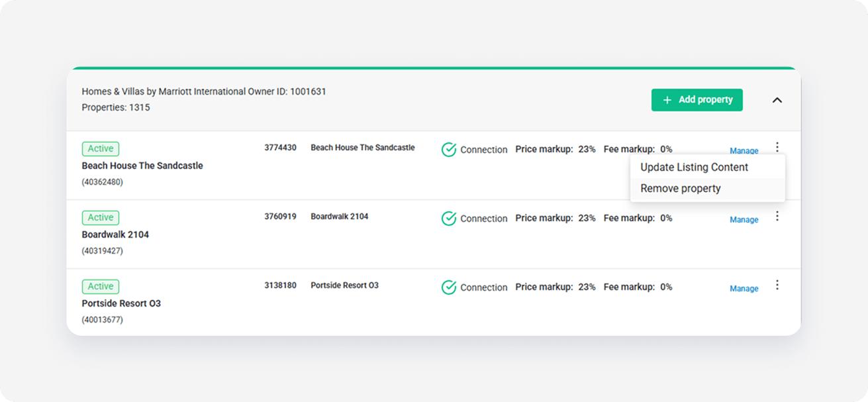Click the Connection checkmark icon for Beach House
Image resolution: width=868 pixels, height=402 pixels.
tap(449, 150)
